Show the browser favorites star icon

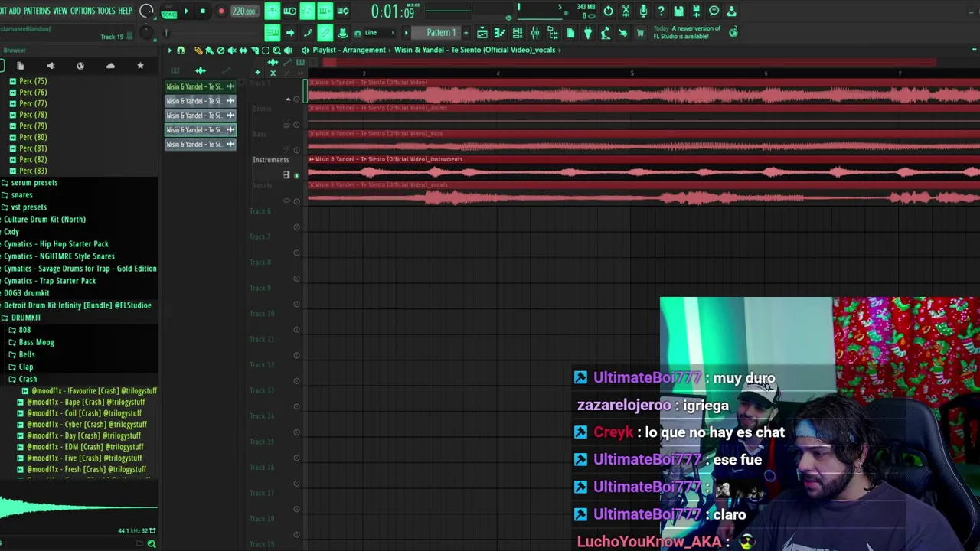tap(140, 66)
